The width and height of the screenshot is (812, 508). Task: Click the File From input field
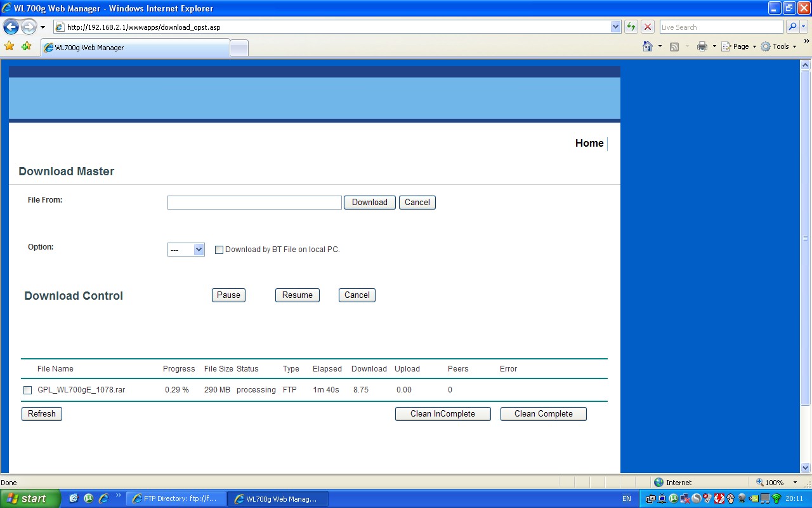pos(254,203)
